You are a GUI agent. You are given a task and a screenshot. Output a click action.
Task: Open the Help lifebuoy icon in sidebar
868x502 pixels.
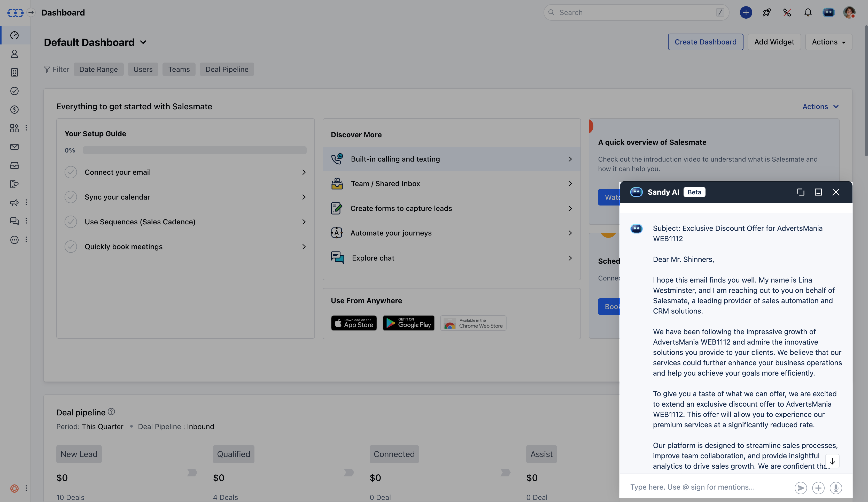tap(14, 488)
